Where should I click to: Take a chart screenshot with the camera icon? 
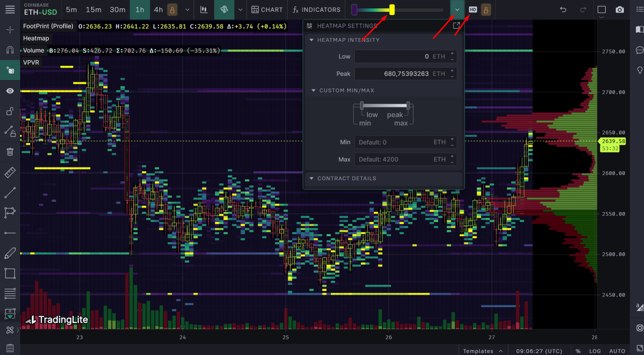(620, 9)
